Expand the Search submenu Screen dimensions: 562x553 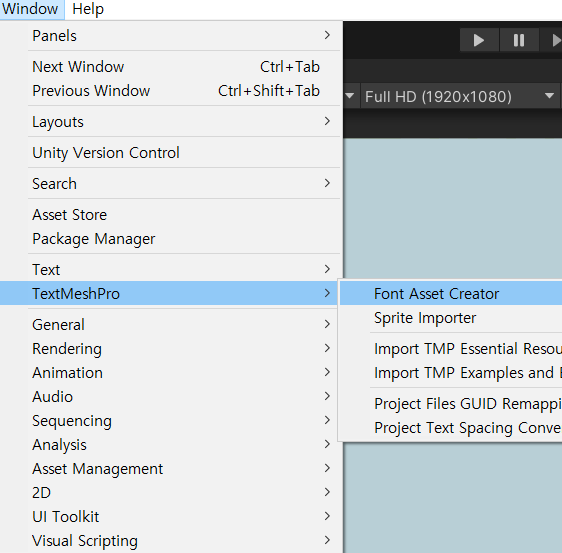click(170, 184)
